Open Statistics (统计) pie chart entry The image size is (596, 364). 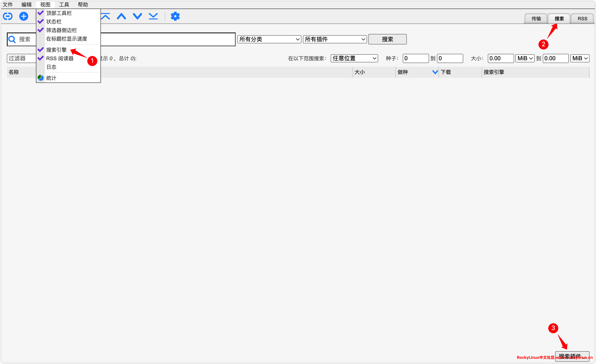point(51,78)
